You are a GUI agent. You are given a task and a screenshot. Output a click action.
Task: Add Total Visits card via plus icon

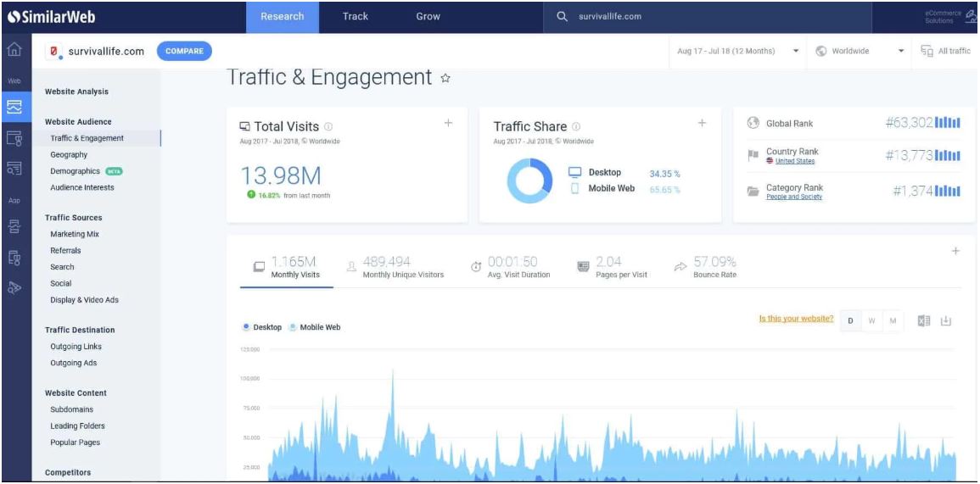448,124
